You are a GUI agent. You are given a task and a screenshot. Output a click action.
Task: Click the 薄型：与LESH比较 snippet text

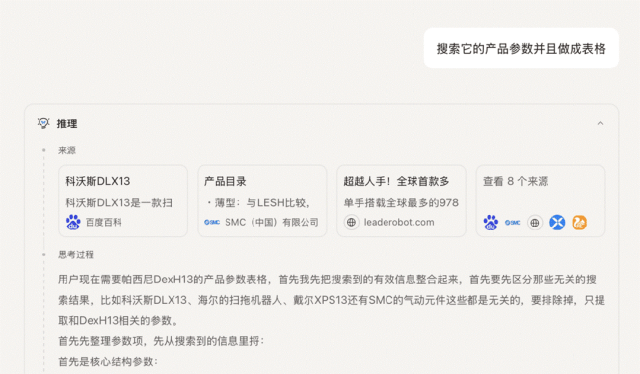coord(258,203)
